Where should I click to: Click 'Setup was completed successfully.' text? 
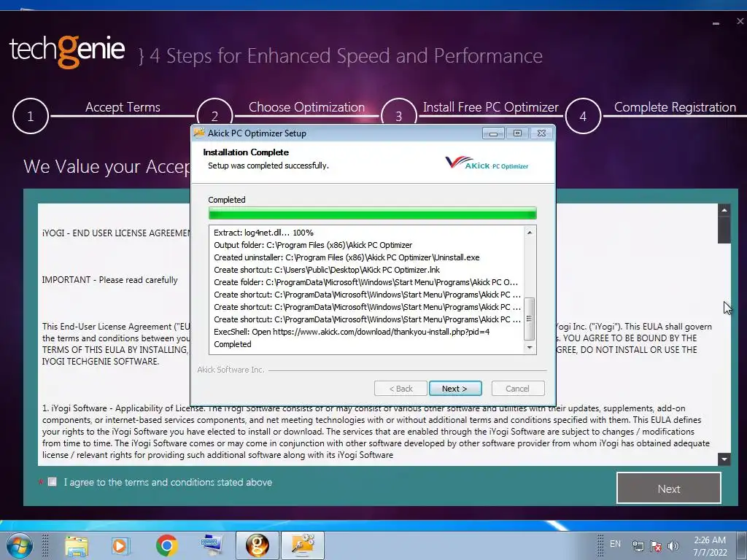[x=268, y=166]
